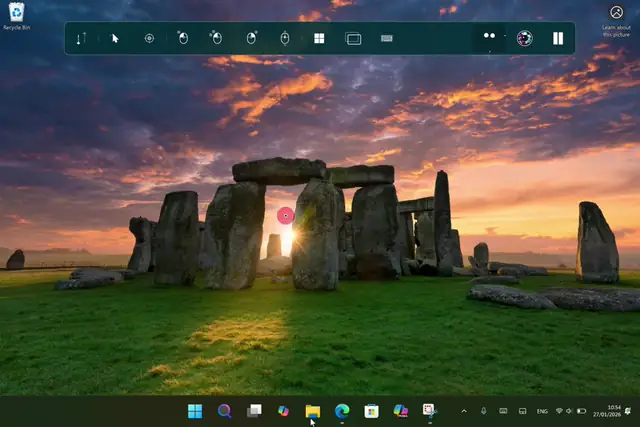
Task: Open Microsoft Edge from the taskbar
Action: pyautogui.click(x=342, y=411)
